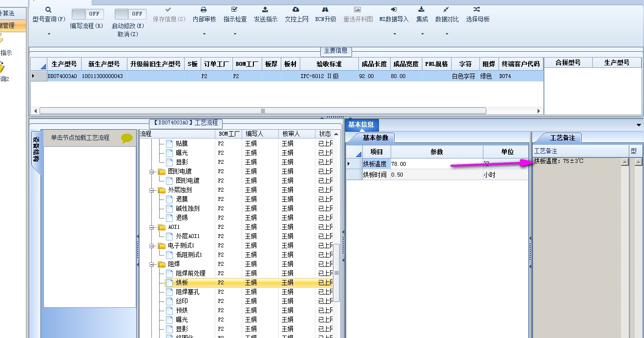This screenshot has height=338, width=644.
Task: Open the 基本信息 panel dropdown arrow
Action: click(x=639, y=125)
